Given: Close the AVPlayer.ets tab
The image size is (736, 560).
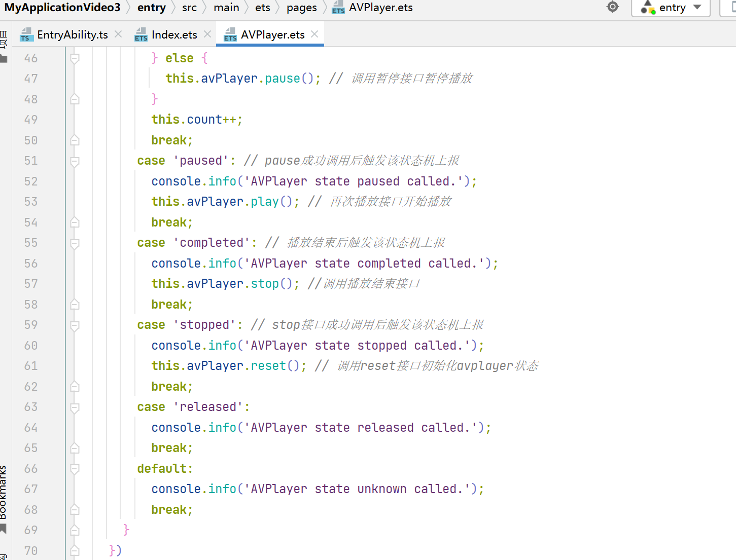Looking at the screenshot, I should [x=314, y=34].
